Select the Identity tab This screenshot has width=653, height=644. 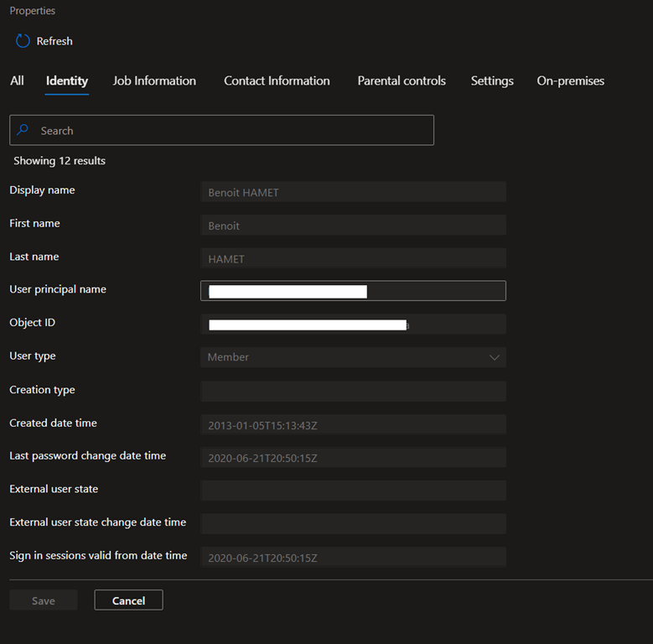[x=67, y=81]
